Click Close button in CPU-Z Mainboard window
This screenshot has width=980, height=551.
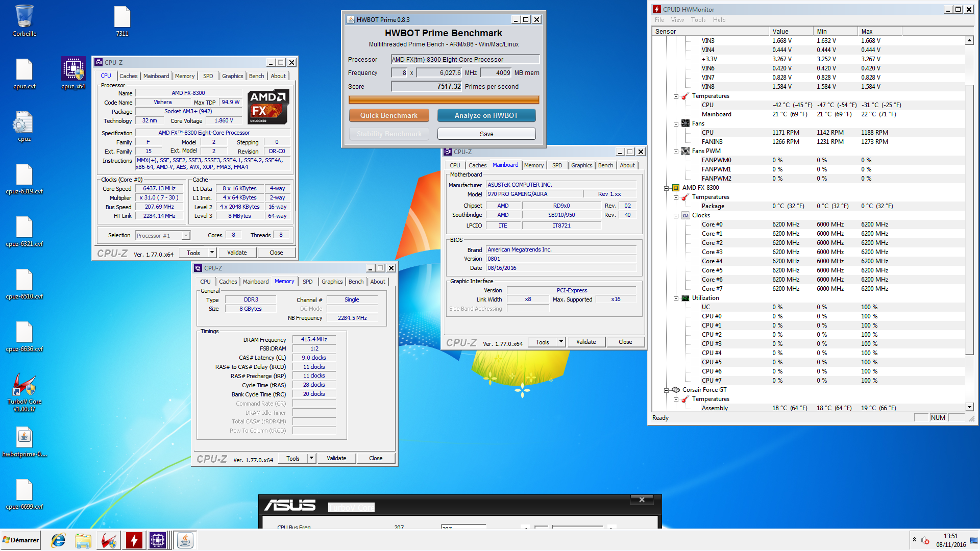pos(625,342)
